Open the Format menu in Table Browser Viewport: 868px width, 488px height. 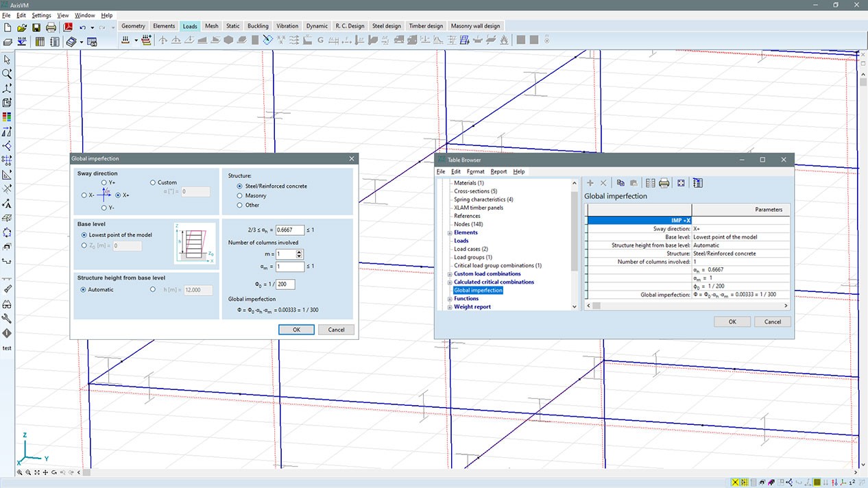[x=476, y=171]
